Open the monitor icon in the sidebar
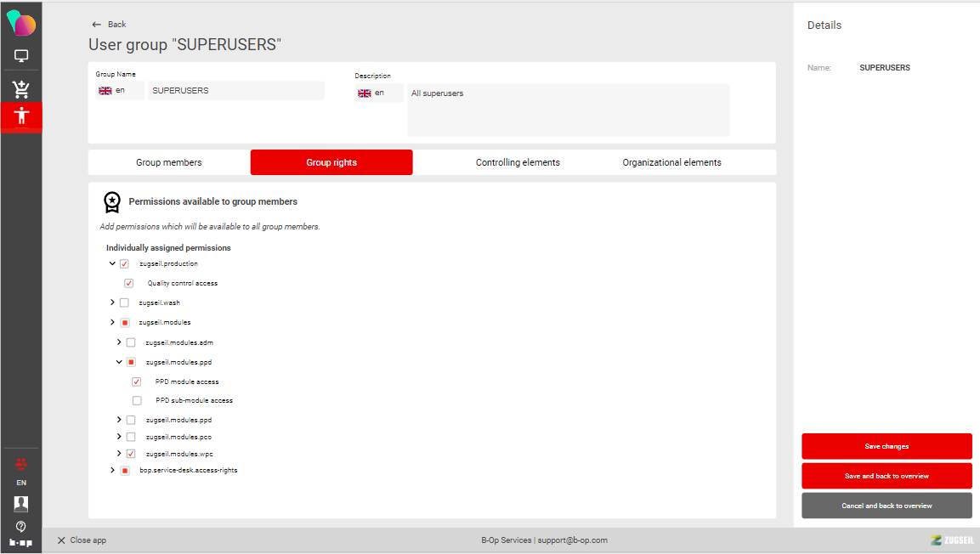Image resolution: width=980 pixels, height=554 pixels. (x=21, y=56)
